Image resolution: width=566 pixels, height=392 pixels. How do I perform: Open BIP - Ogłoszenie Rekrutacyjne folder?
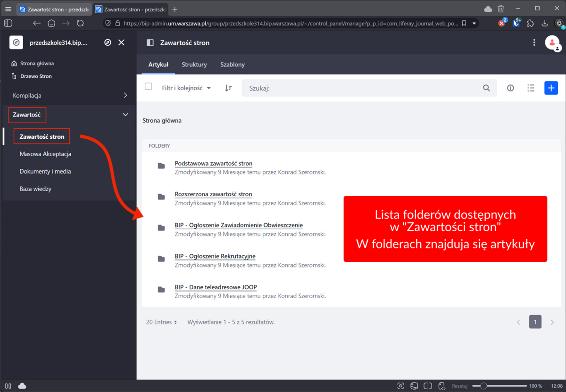coord(215,256)
